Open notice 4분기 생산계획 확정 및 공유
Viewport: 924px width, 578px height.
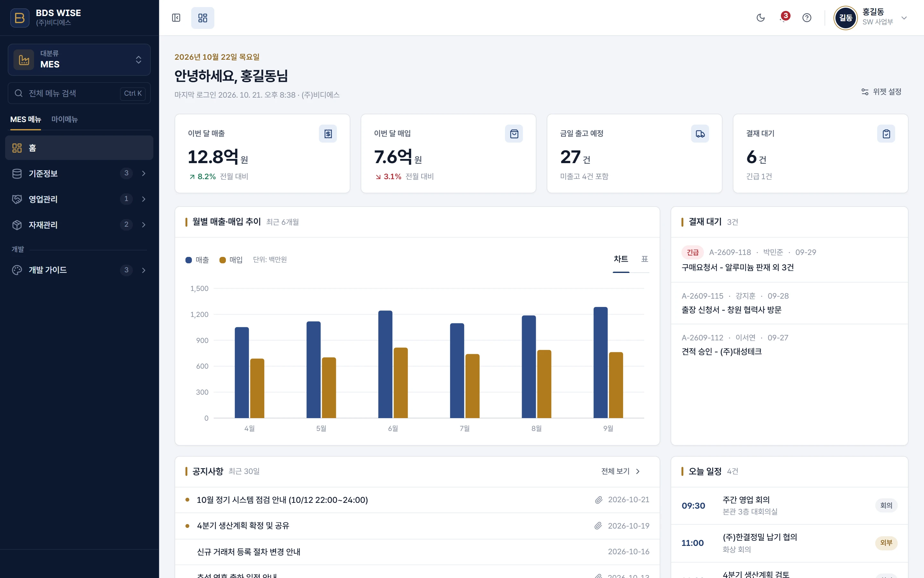(417, 526)
